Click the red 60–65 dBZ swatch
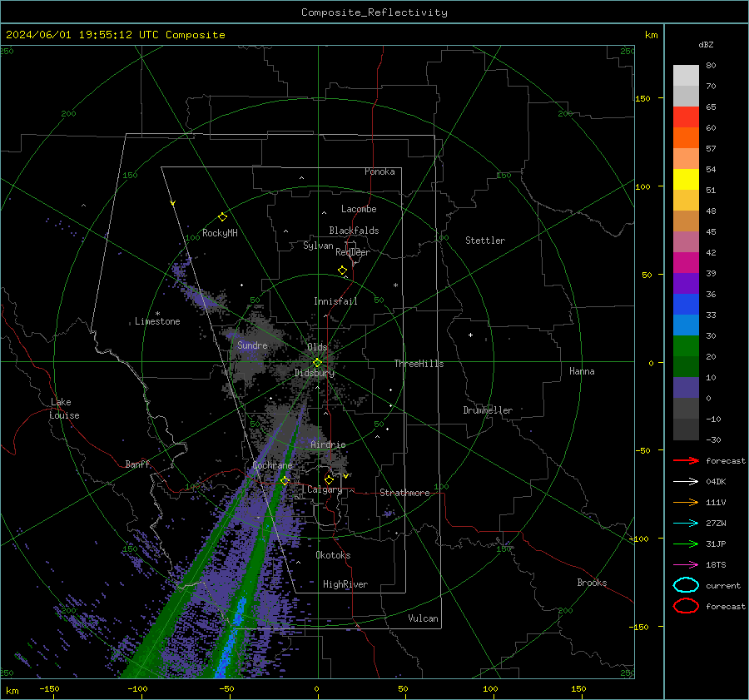 (x=686, y=117)
